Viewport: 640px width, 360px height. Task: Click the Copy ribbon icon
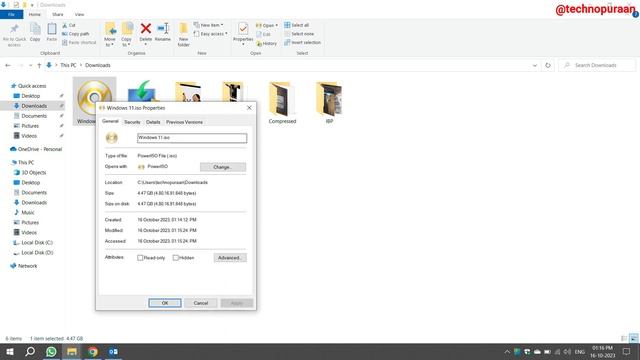coord(35,33)
